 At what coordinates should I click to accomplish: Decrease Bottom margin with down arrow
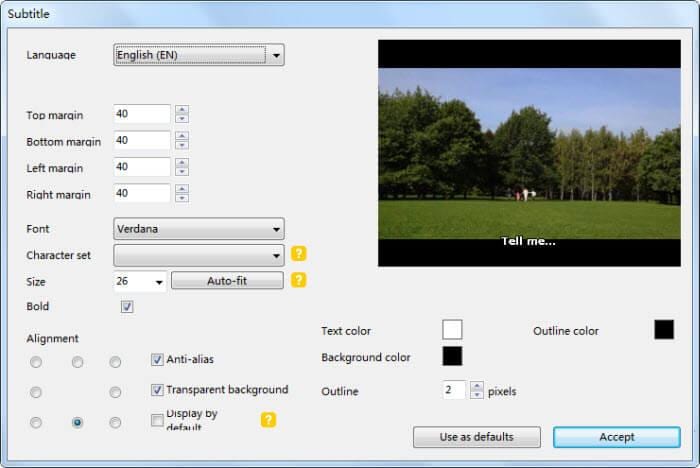(182, 145)
